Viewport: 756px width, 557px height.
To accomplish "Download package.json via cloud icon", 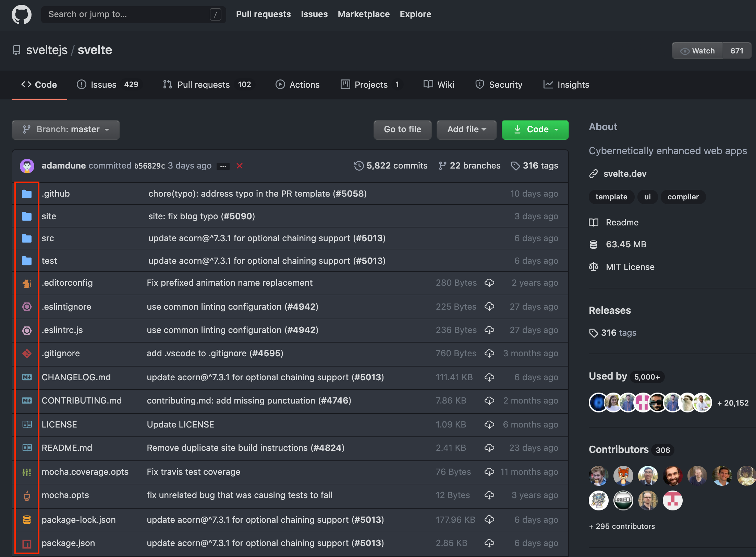I will (x=489, y=543).
